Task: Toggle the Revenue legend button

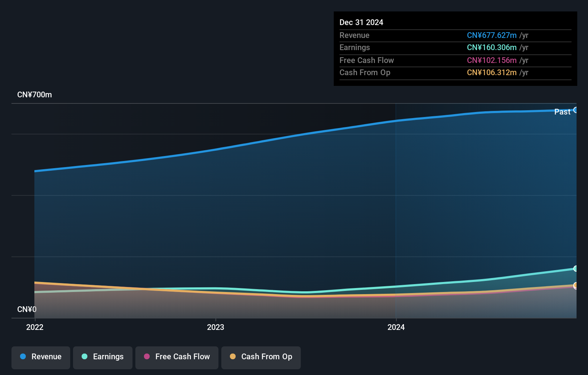Action: coord(41,357)
